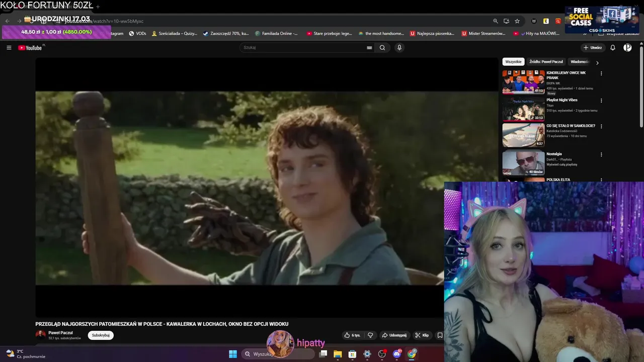The image size is (644, 362).
Task: Open CO SIĘ STAŁO W SAMOLOCIE? thumbnail
Action: [523, 135]
